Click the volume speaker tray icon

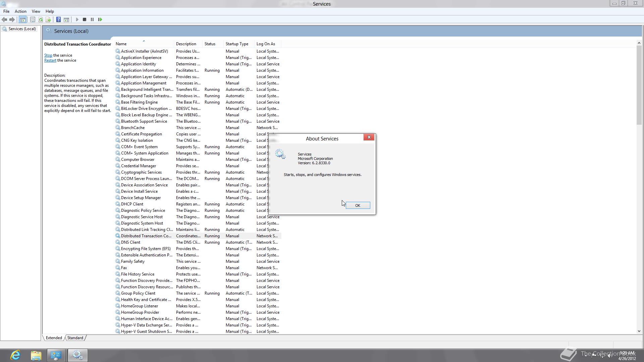coord(610,355)
